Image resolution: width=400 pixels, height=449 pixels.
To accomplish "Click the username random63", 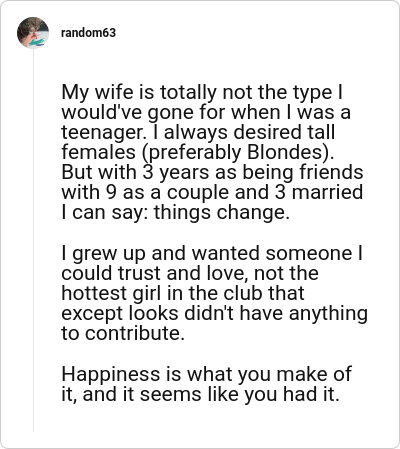I will pyautogui.click(x=88, y=33).
